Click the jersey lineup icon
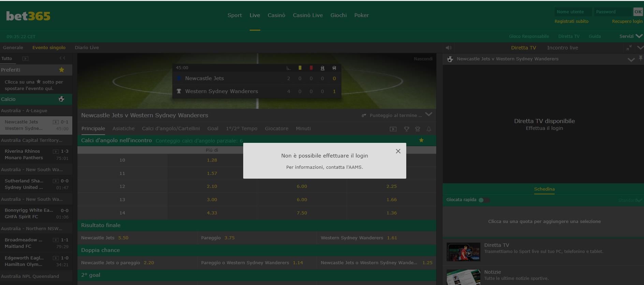 point(418,129)
